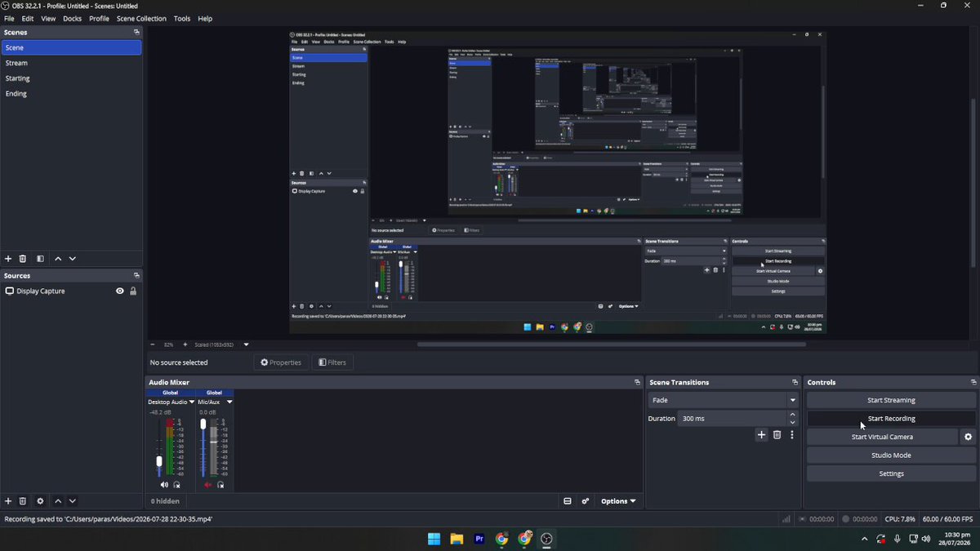Open source properties gear in Sources toolbar
Screen dimensions: 980x551
(40, 501)
